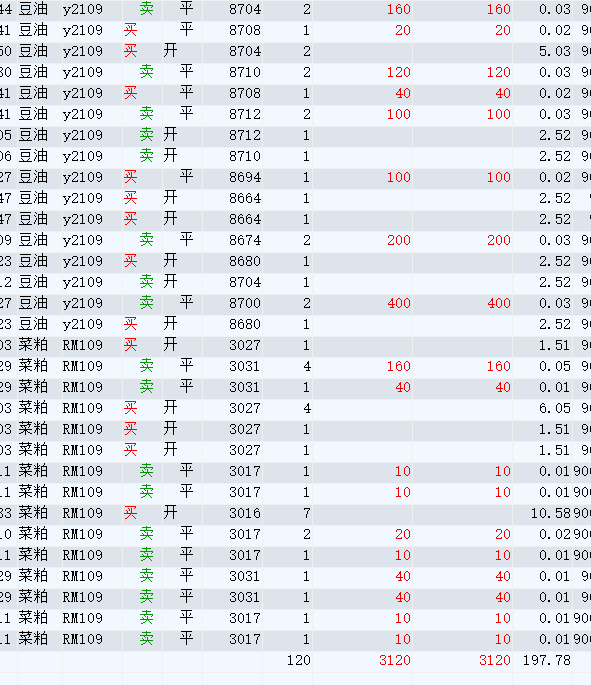Select 豆油 in the 8694 price row
This screenshot has height=685, width=591.
33,177
